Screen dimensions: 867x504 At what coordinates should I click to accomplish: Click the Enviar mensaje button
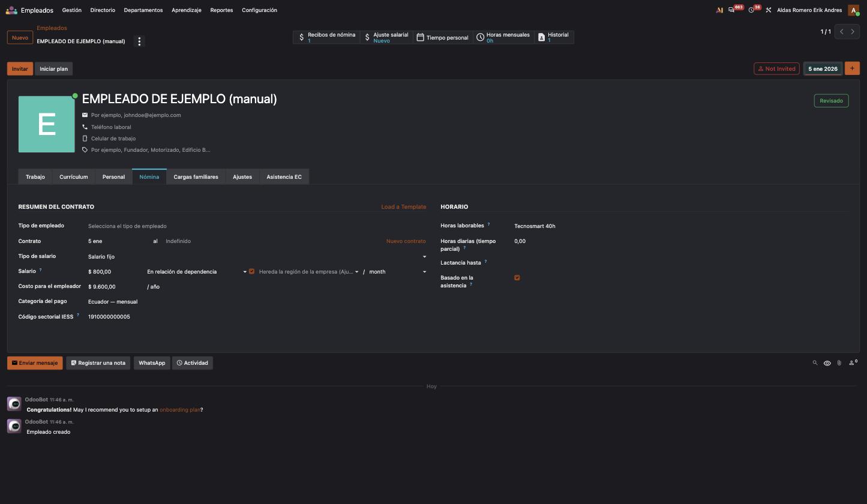click(x=35, y=363)
